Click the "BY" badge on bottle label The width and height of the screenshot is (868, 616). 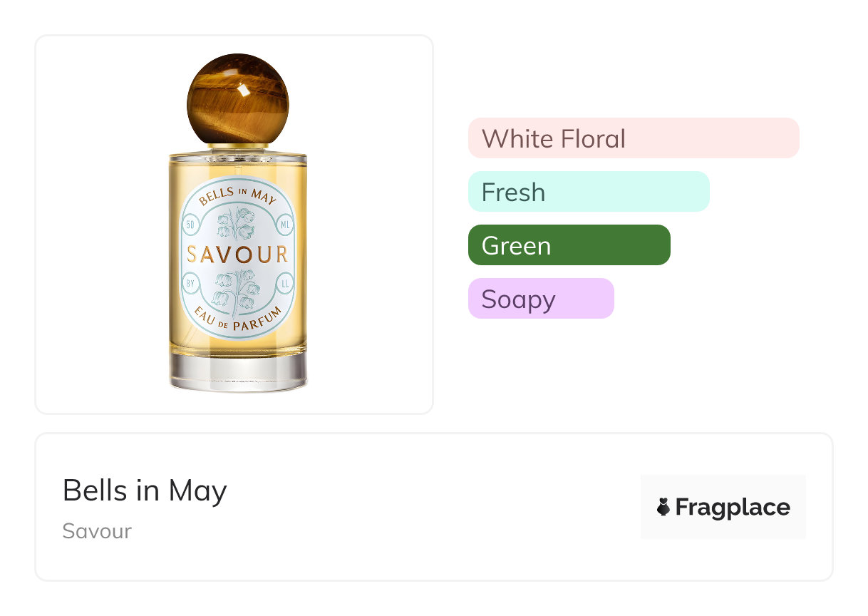(x=190, y=283)
